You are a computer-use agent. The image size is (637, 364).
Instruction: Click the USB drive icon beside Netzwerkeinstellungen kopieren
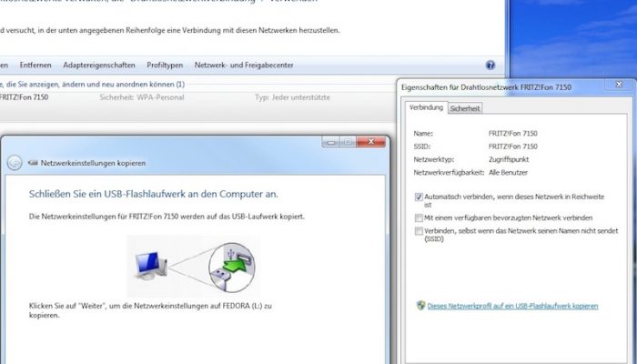coord(33,163)
